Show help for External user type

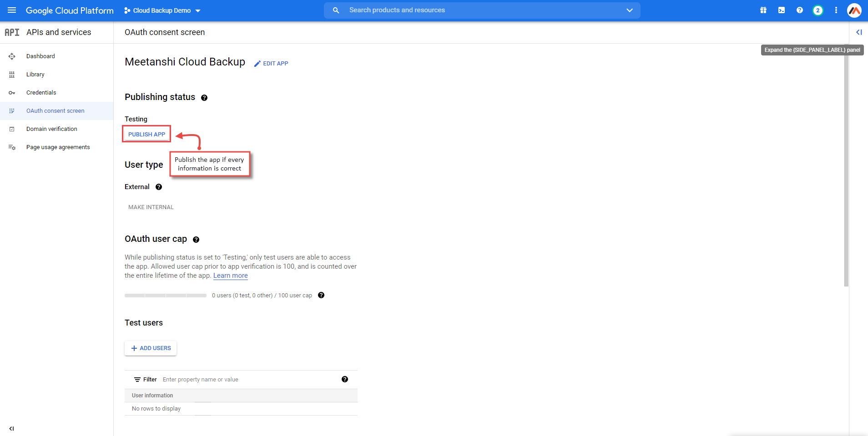159,187
